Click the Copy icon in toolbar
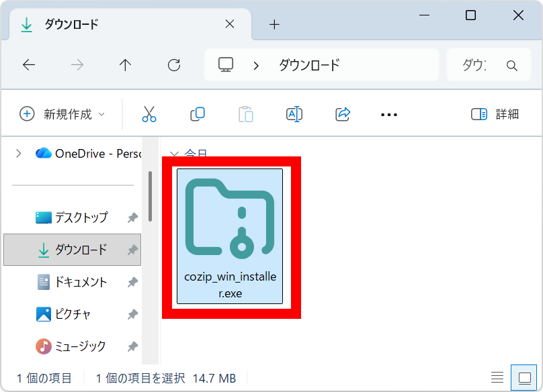 [x=198, y=114]
